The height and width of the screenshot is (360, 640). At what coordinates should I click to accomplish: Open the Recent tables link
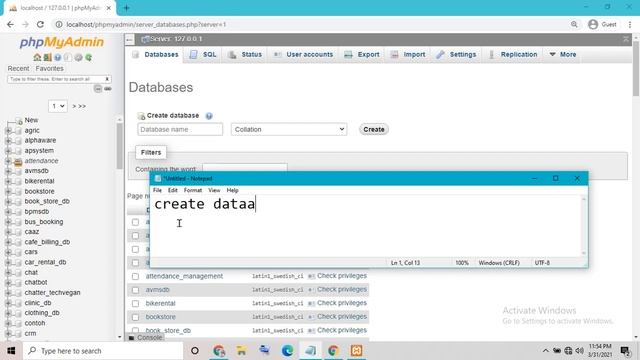18,69
